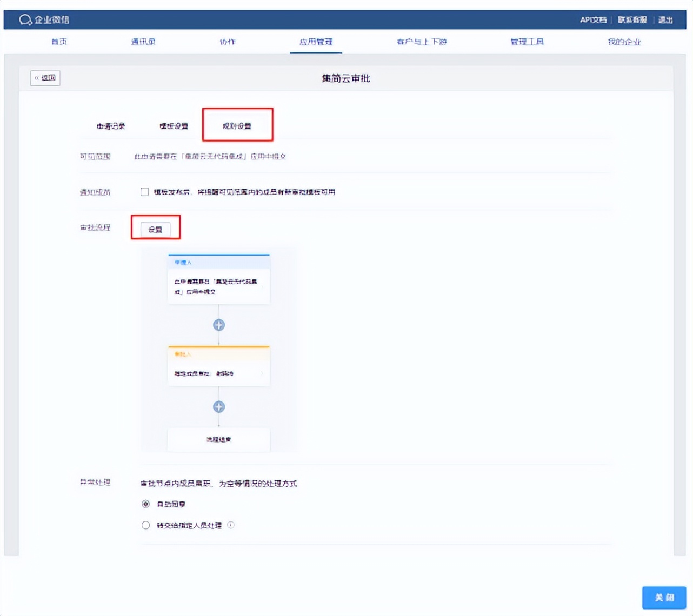
Task: Click the 退出 logout link
Action: coord(665,19)
